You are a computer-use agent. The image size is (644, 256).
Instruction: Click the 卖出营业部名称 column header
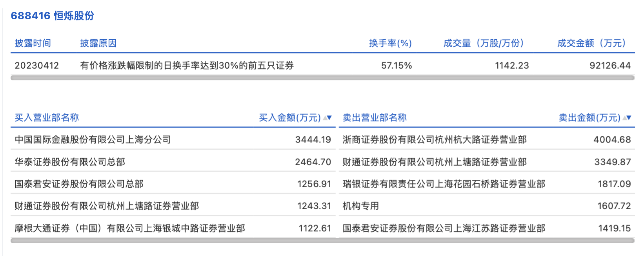tap(375, 117)
